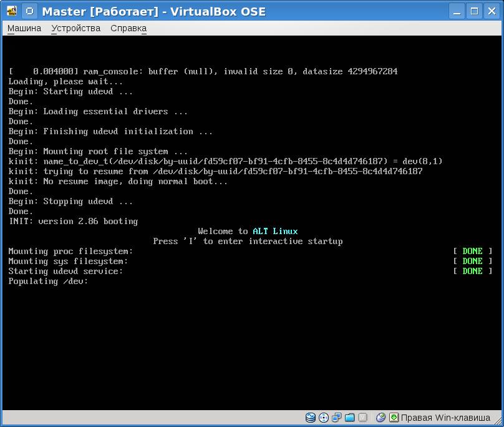Maximize the VirtualBox window
The image size is (504, 427).
coord(474,11)
